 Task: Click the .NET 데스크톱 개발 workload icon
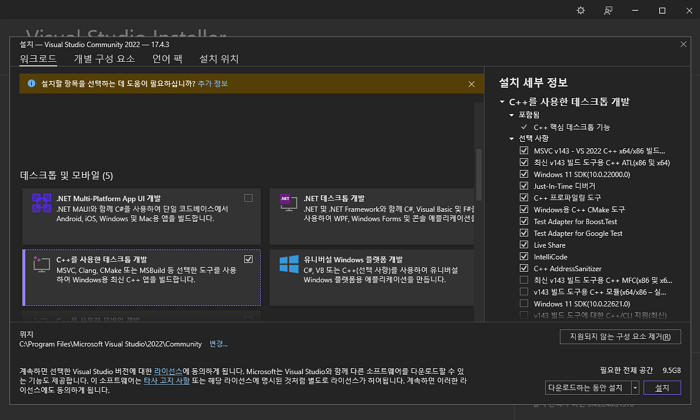tap(288, 202)
